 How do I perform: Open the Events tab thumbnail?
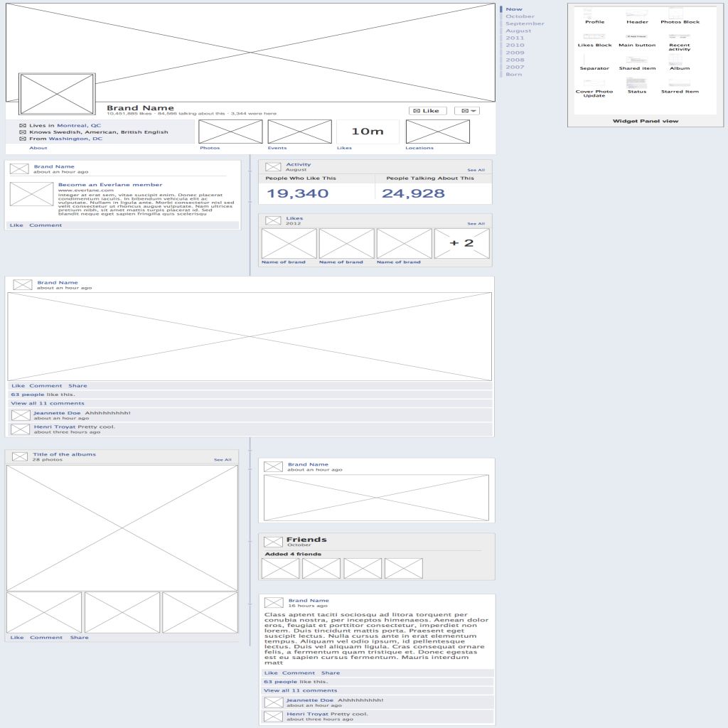point(299,132)
